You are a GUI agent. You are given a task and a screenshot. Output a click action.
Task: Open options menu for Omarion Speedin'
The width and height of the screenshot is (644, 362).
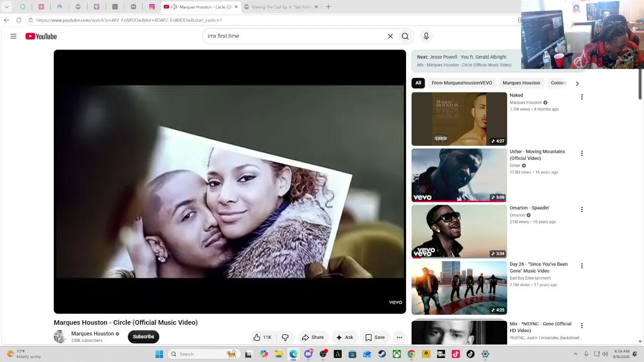tap(582, 210)
